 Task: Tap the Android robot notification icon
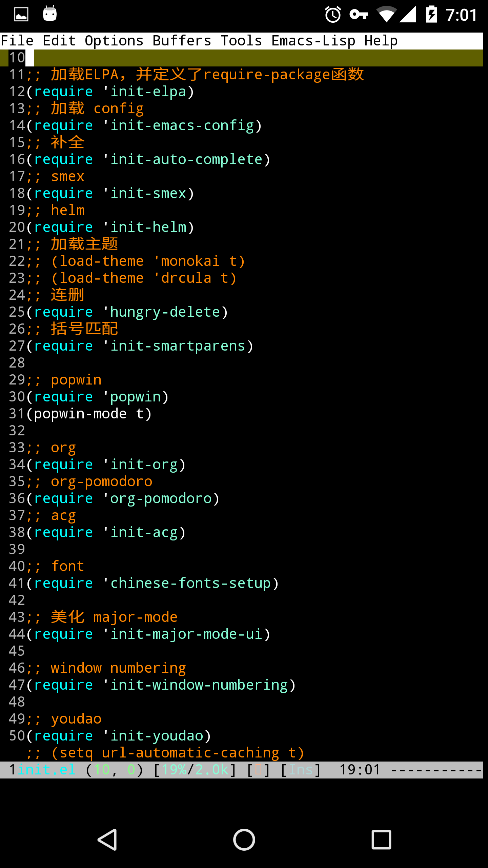pyautogui.click(x=50, y=14)
